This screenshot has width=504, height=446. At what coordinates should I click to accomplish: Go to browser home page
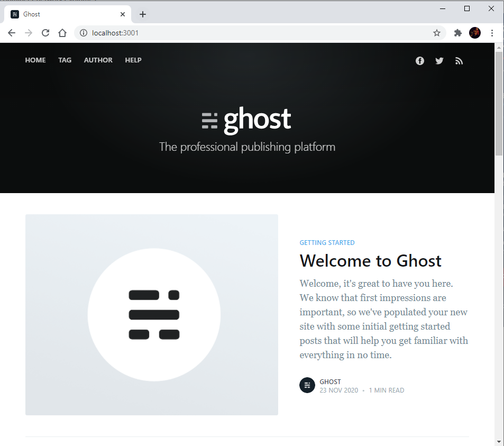click(62, 33)
